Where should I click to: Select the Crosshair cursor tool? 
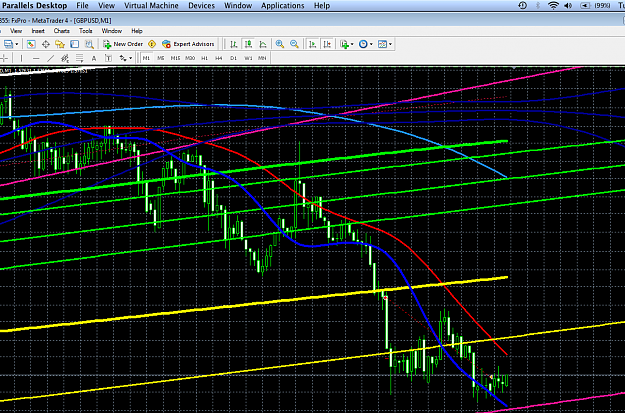4,58
